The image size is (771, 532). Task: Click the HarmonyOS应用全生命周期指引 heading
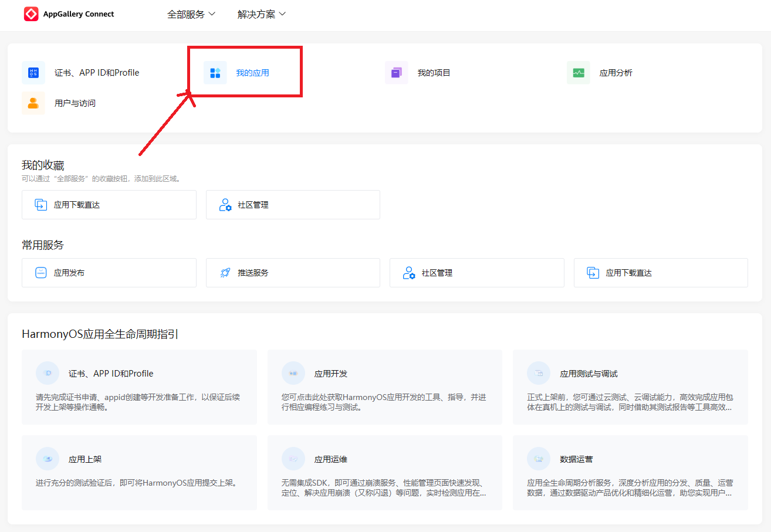[100, 334]
